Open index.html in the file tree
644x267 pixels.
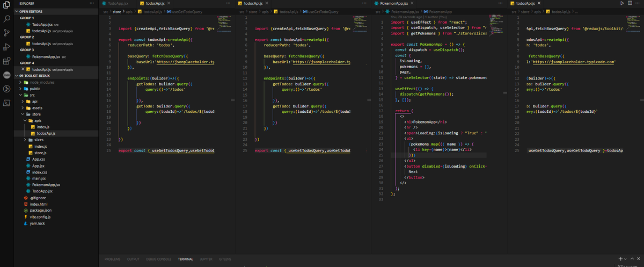pos(57,204)
